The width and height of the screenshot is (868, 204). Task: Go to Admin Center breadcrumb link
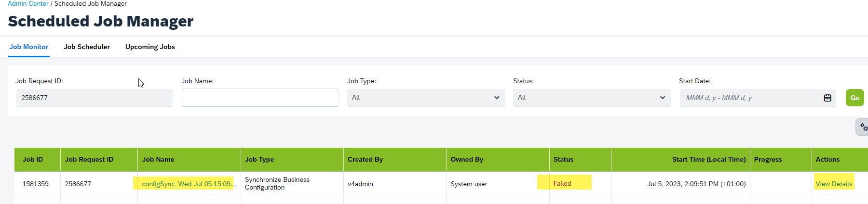point(28,3)
